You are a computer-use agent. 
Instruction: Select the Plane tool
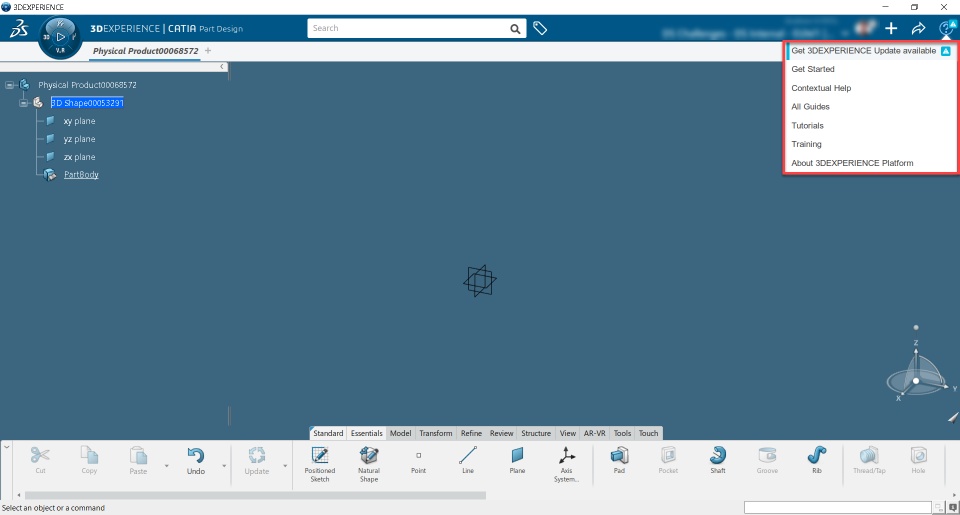(517, 460)
